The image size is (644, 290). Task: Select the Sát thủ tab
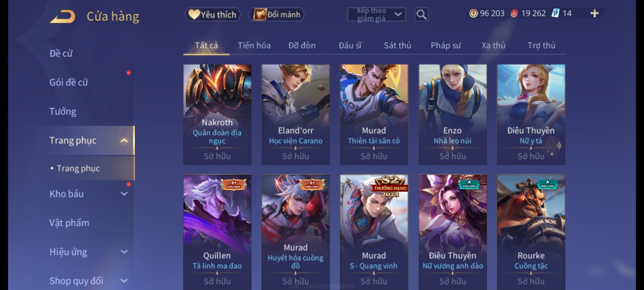(x=397, y=45)
